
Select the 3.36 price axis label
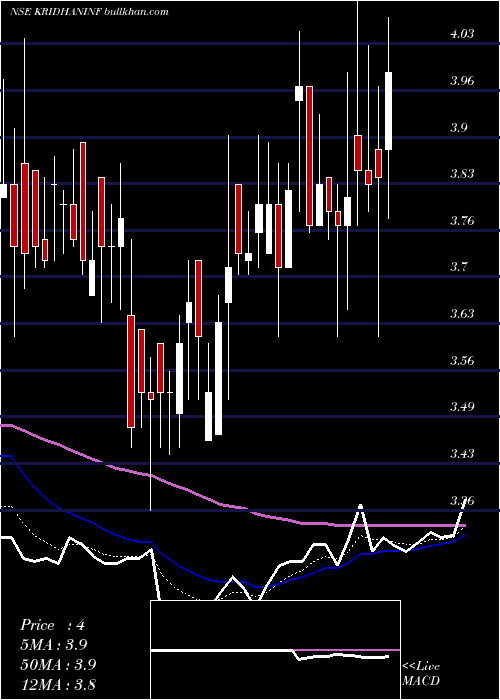(462, 500)
